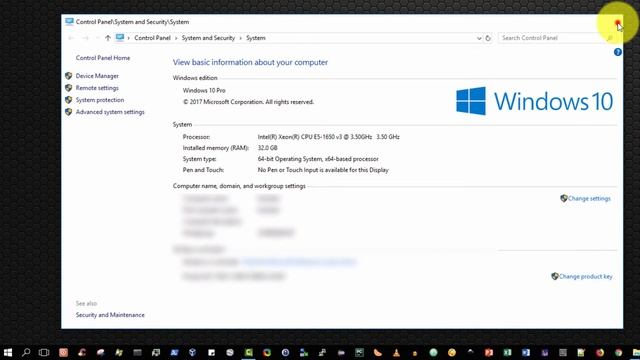Viewport: 640px width, 360px height.
Task: Switch to Camtasia green icon on taskbar
Action: [x=249, y=352]
